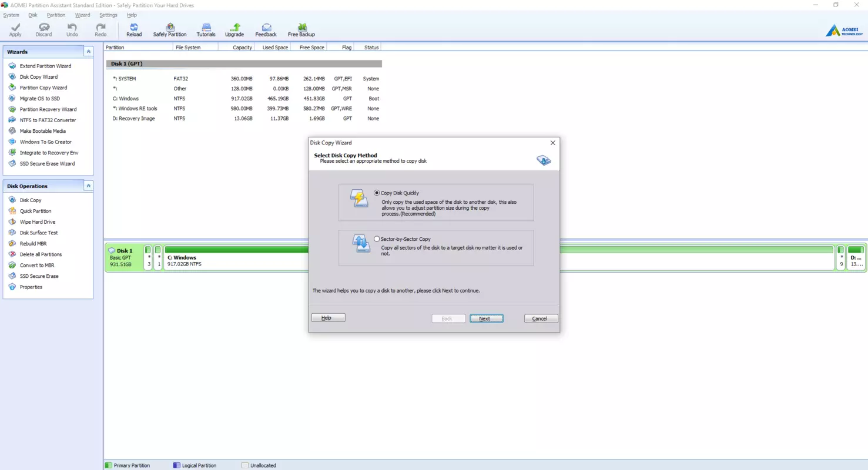Click the Discard toolbar icon

(43, 30)
